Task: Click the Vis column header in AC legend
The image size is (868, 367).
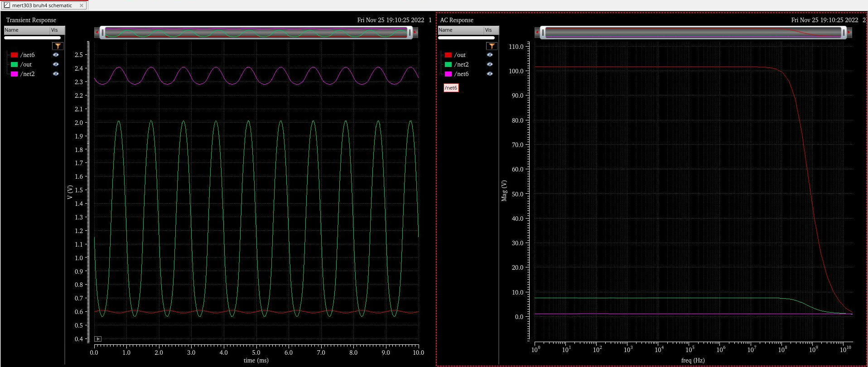Action: coord(491,30)
